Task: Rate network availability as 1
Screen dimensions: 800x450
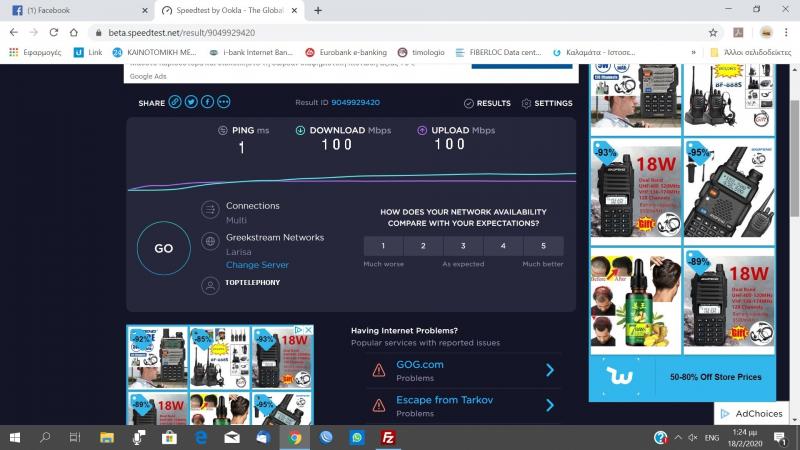Action: point(383,246)
